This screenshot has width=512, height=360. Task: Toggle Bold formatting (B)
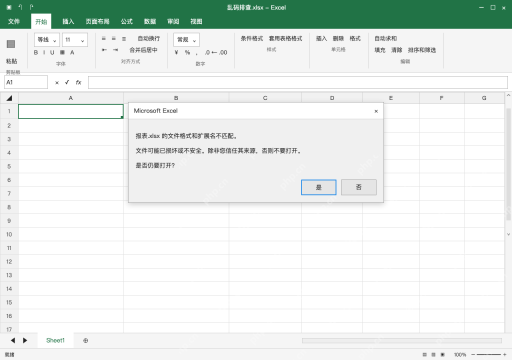click(36, 52)
